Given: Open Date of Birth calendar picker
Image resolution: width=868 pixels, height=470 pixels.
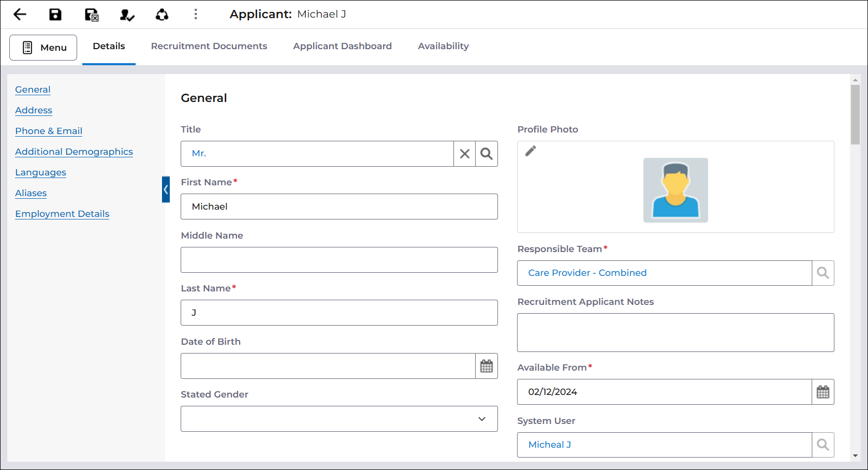Looking at the screenshot, I should [x=487, y=366].
